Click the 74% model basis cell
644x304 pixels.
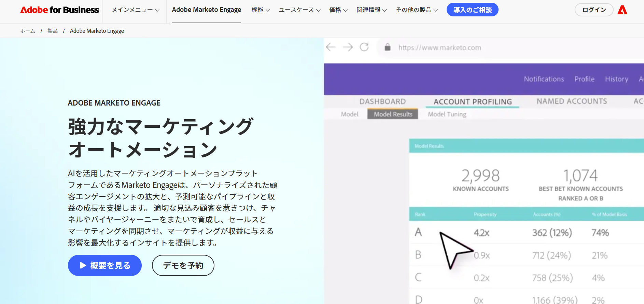pos(600,233)
